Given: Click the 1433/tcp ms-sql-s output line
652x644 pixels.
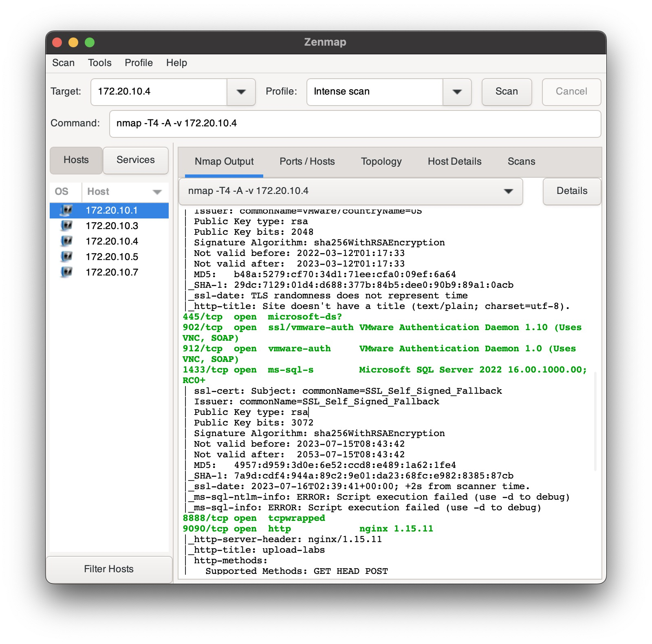Looking at the screenshot, I should [x=385, y=375].
